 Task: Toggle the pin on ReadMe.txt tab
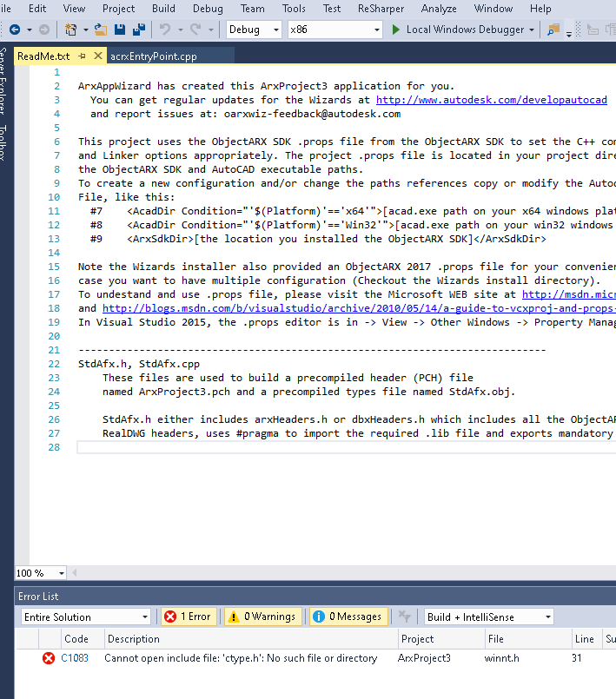pos(82,56)
